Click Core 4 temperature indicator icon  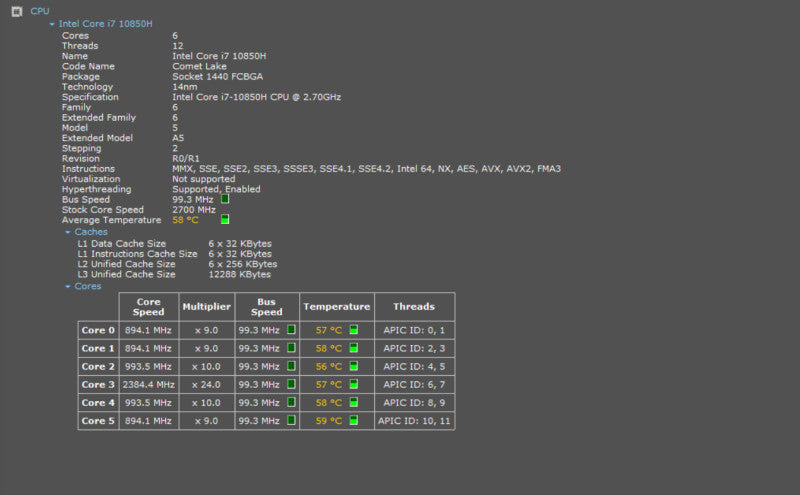tap(354, 402)
